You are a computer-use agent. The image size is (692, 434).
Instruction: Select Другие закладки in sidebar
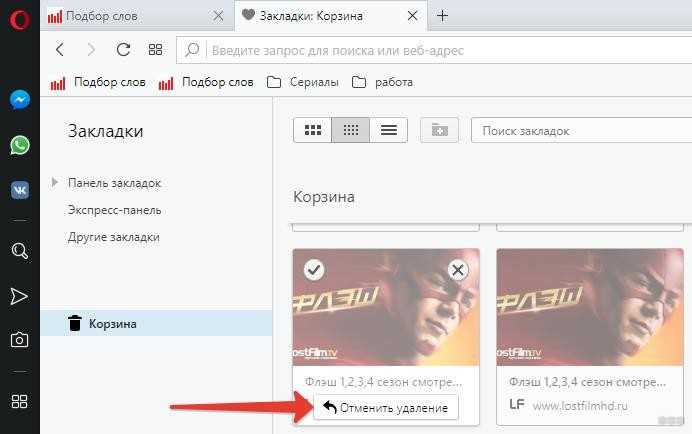coord(113,237)
